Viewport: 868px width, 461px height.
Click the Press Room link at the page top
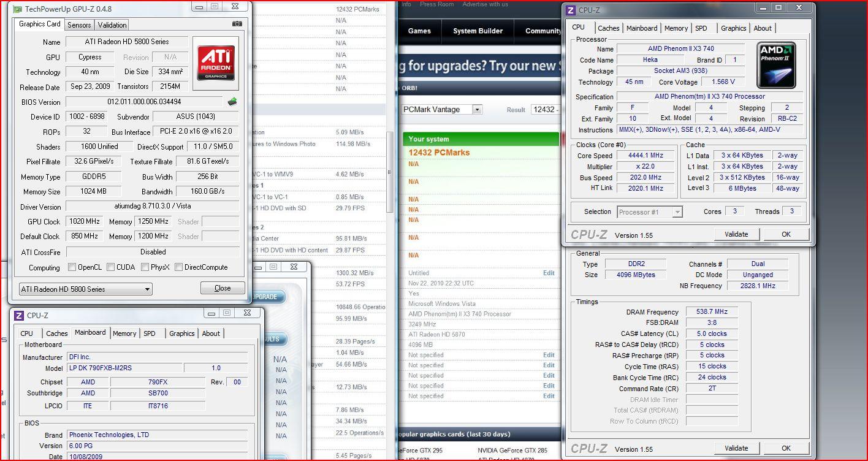point(437,4)
